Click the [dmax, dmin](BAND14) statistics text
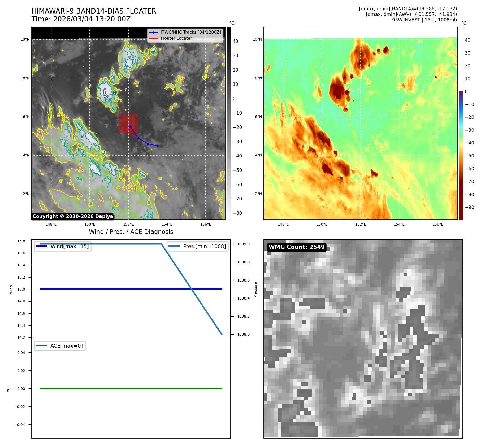This screenshot has width=481, height=448. pyautogui.click(x=408, y=9)
